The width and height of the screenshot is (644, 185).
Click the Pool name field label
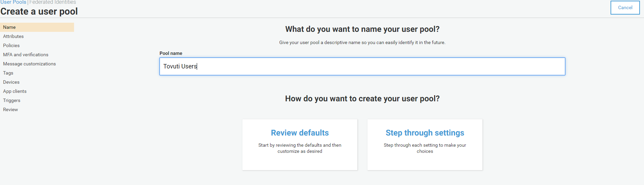(171, 53)
